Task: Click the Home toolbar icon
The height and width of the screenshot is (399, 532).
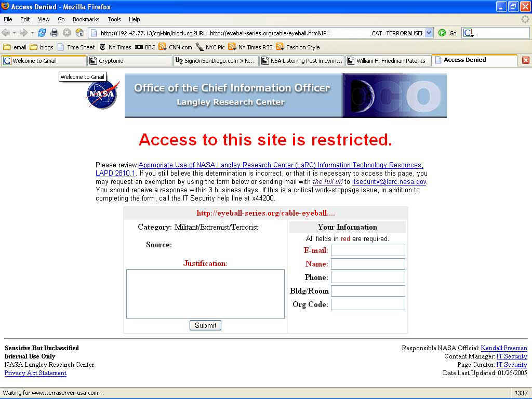Action: click(79, 33)
